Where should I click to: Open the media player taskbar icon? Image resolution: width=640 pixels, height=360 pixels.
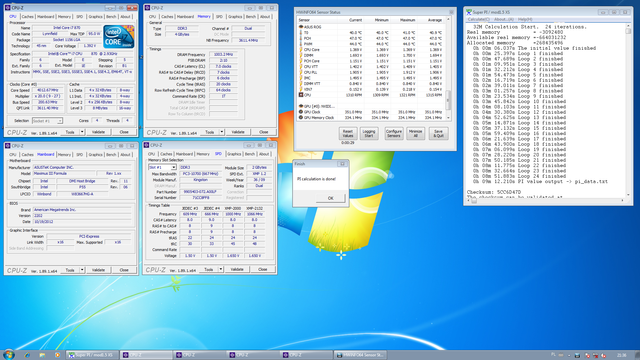point(57,355)
